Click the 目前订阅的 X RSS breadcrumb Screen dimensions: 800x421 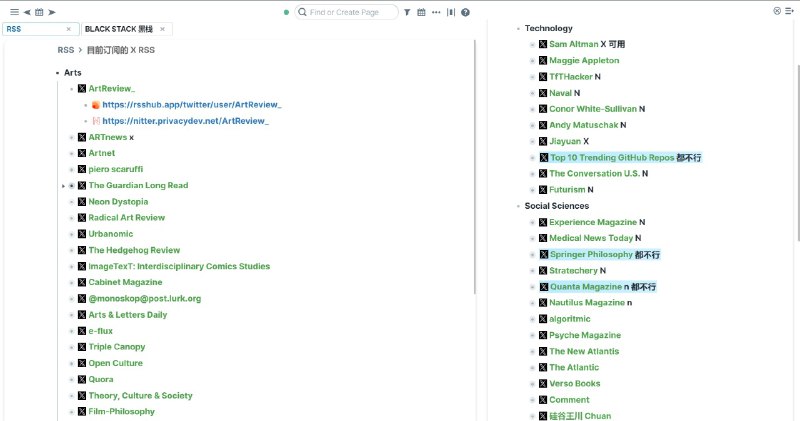[121, 50]
